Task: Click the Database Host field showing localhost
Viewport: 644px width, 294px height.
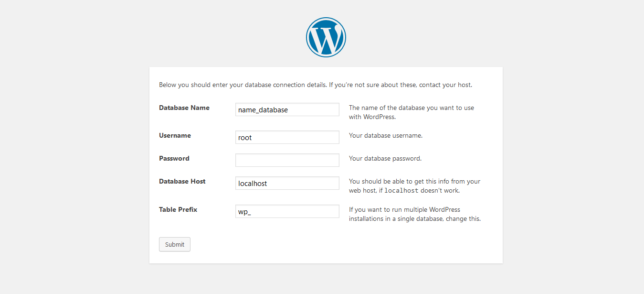Action: point(287,183)
